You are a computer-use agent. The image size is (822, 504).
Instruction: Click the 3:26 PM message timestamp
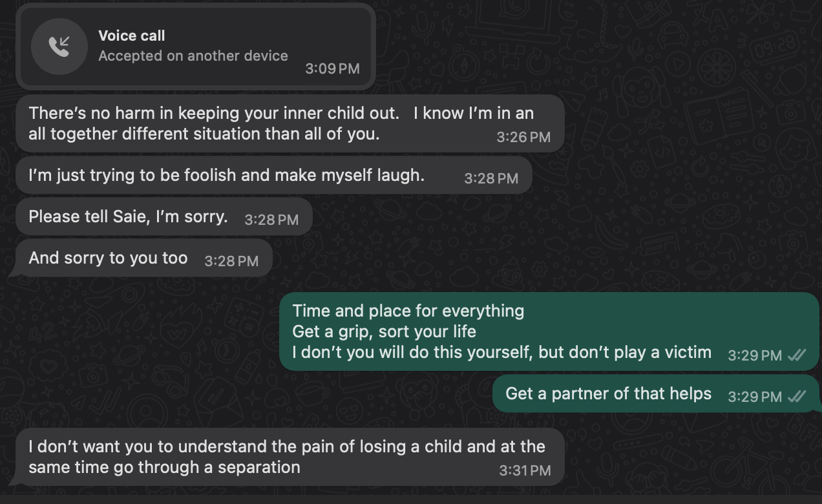tap(523, 137)
